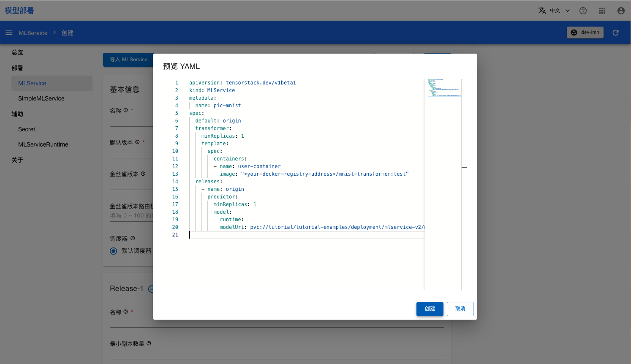Click the 预览 YAML dialog title
631x364 pixels.
pos(181,66)
